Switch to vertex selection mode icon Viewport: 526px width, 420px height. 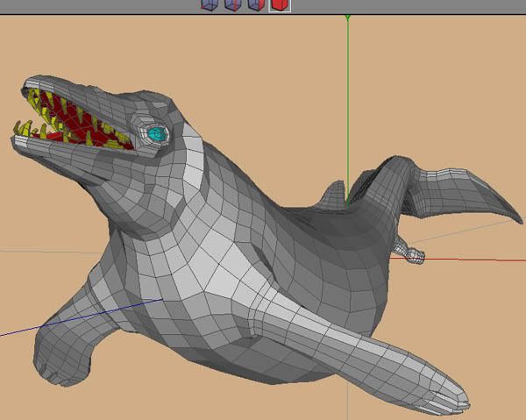click(x=210, y=5)
